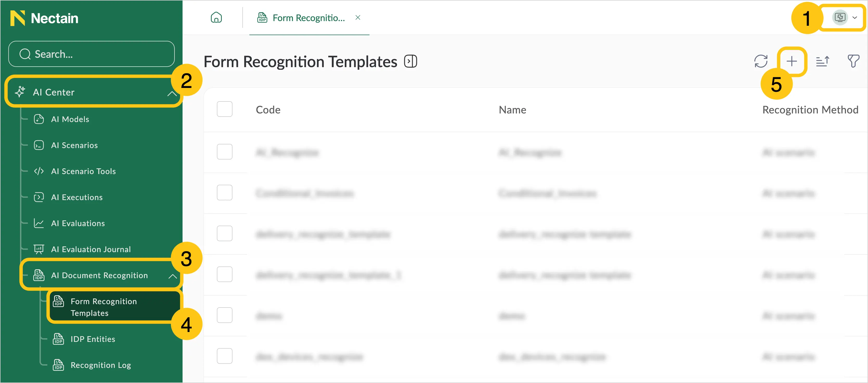Open the sort options icon
The width and height of the screenshot is (868, 383).
(822, 61)
